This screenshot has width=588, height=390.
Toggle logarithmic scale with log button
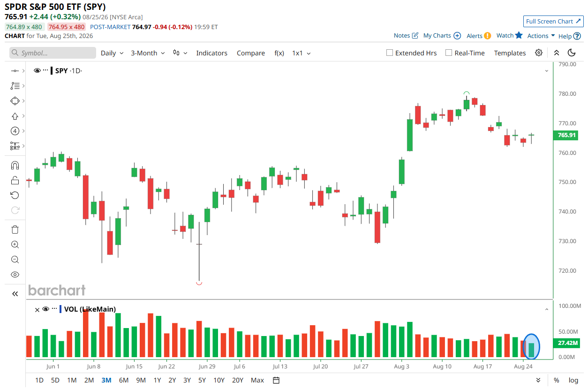(573, 380)
